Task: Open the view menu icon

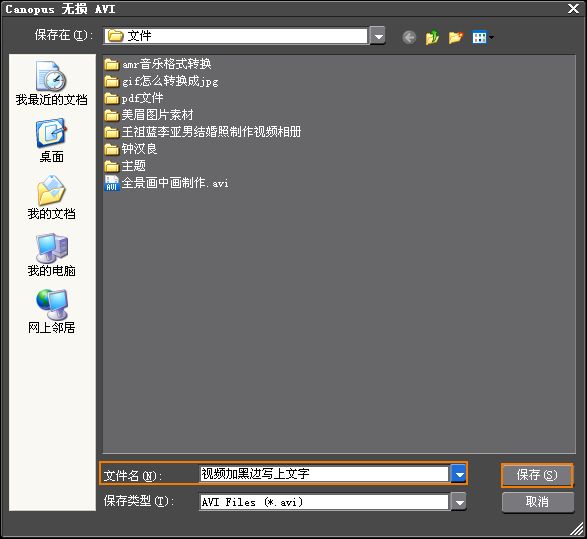Action: click(x=483, y=37)
